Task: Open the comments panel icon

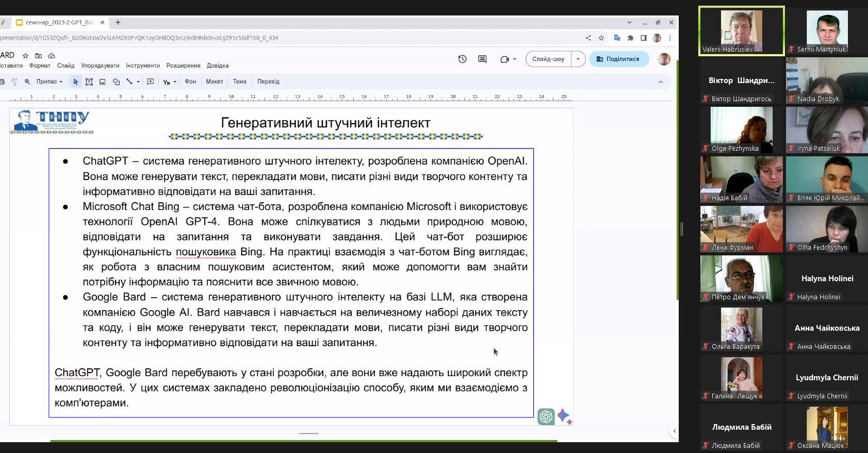Action: pyautogui.click(x=482, y=59)
